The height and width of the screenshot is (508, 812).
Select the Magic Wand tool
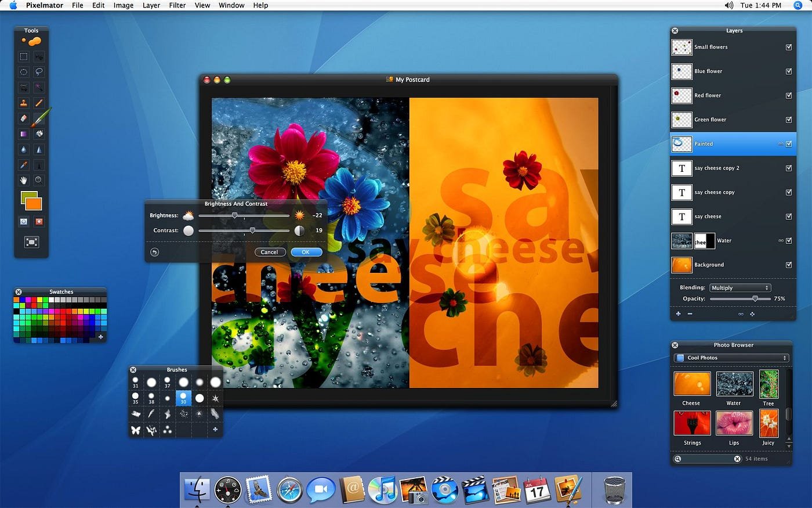(39, 88)
